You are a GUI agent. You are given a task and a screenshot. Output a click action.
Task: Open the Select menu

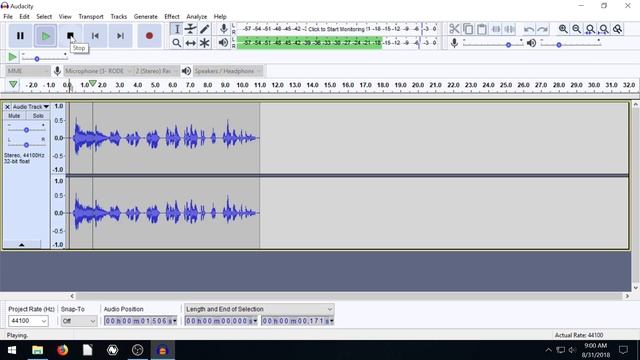click(44, 16)
